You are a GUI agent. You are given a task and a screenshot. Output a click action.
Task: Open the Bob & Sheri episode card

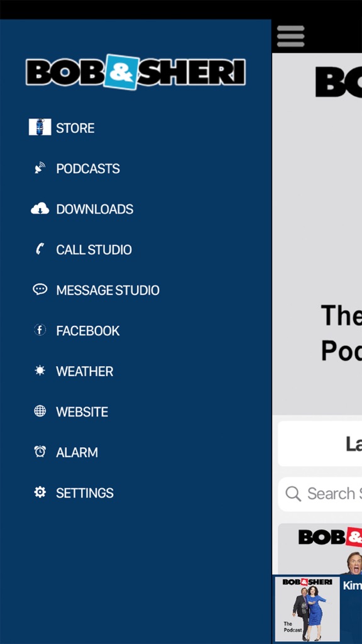(320, 548)
